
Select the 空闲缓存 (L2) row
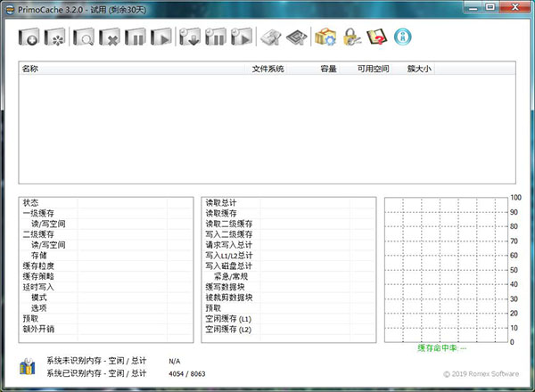(x=289, y=330)
